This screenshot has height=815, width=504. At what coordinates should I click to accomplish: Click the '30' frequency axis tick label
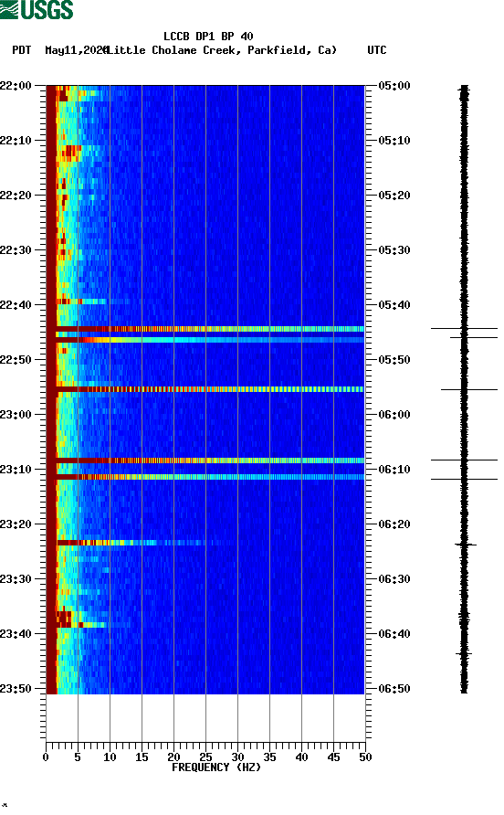click(237, 757)
